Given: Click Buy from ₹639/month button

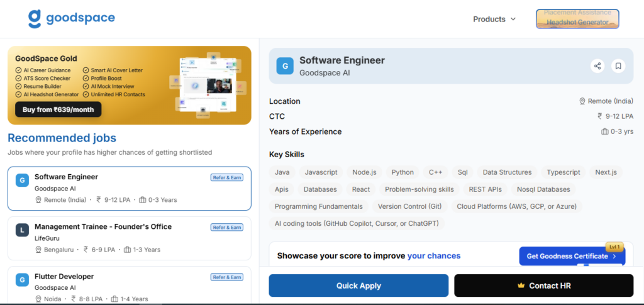Looking at the screenshot, I should 58,109.
